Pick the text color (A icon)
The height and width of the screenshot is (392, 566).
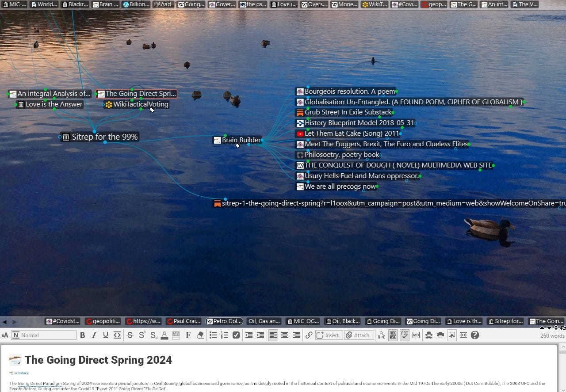pos(164,335)
